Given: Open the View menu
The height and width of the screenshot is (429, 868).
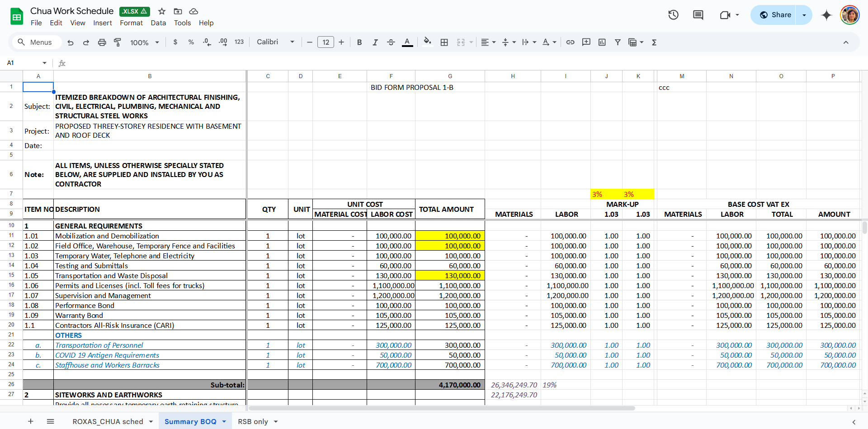Looking at the screenshot, I should (x=78, y=23).
